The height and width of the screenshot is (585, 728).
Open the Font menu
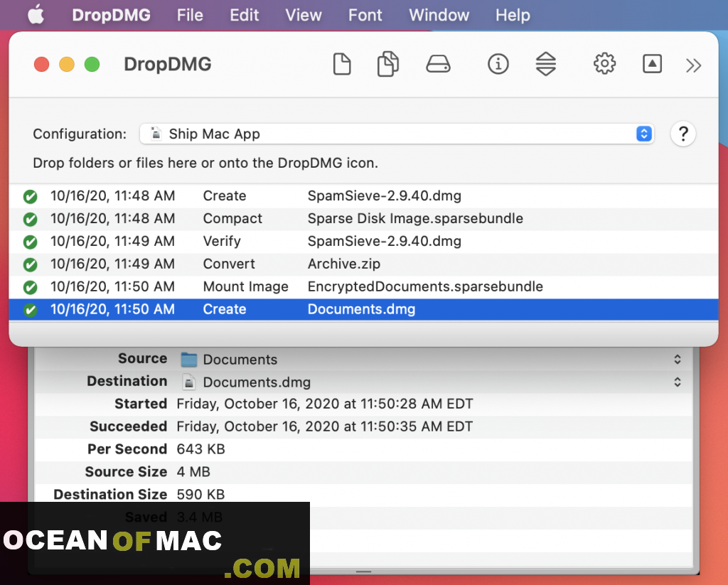pos(365,16)
